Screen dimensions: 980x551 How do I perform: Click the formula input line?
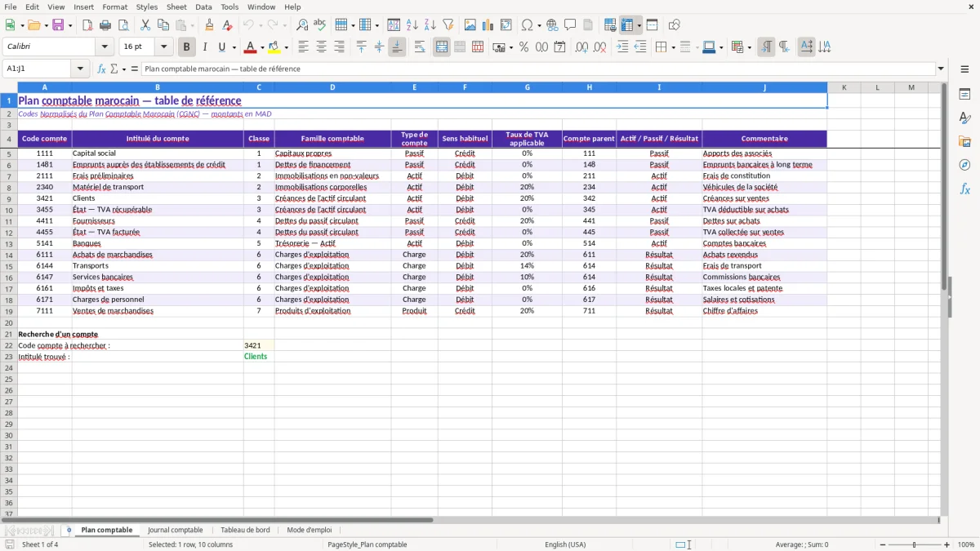coord(537,69)
